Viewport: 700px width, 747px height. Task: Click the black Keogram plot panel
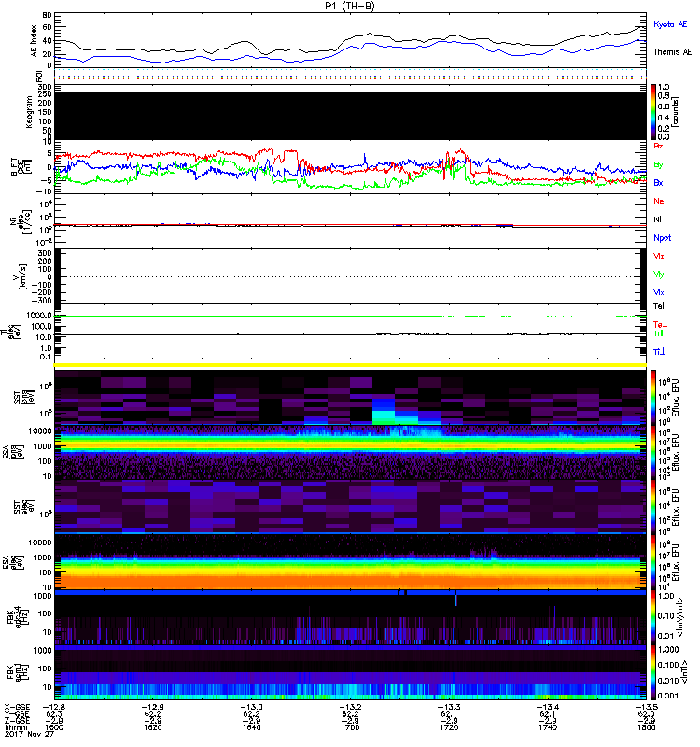click(x=350, y=116)
